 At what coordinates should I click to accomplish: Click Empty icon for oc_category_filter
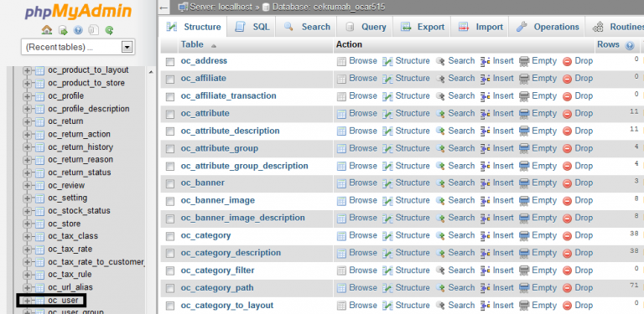pyautogui.click(x=524, y=271)
